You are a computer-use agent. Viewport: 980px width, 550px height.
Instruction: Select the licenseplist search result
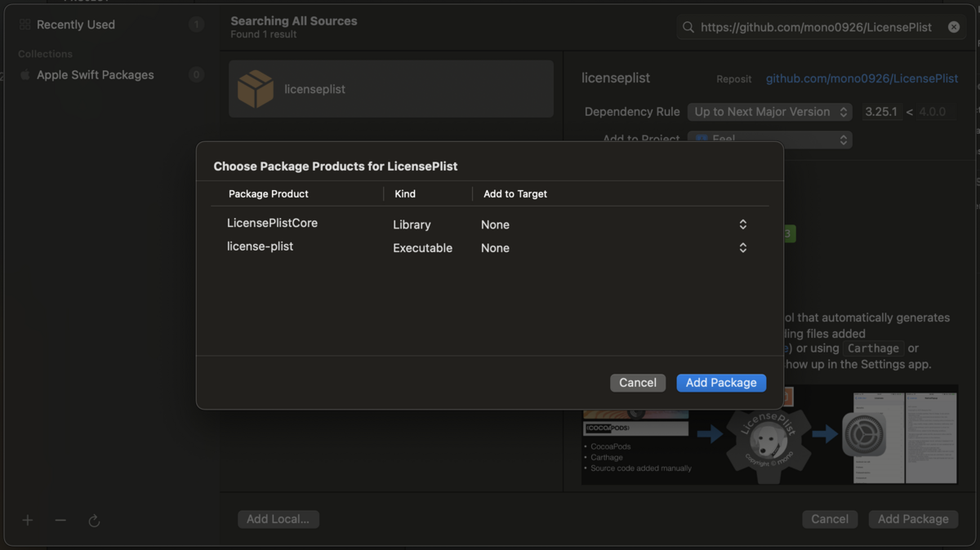click(x=391, y=89)
